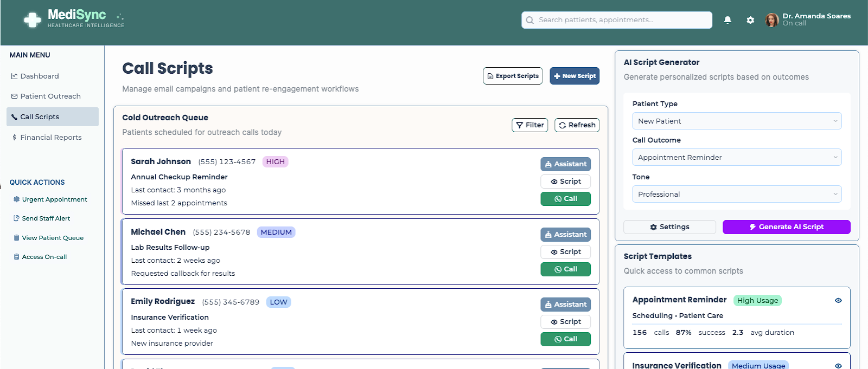
Task: Click Lab Results Follow-up text
Action: click(x=170, y=248)
